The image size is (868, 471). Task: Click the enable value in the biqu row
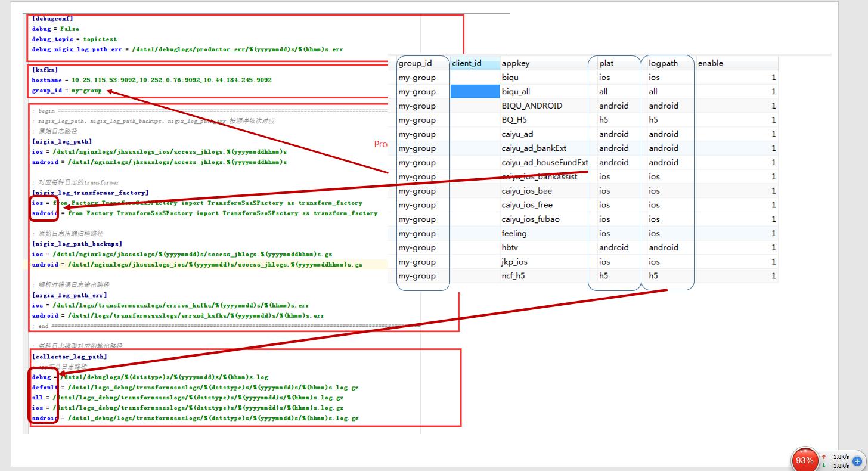(774, 78)
